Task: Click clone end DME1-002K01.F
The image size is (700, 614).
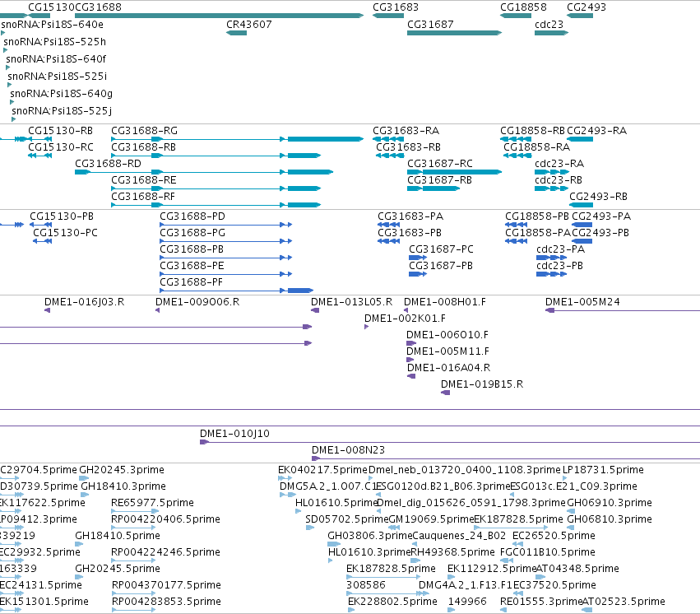Action: [367, 328]
